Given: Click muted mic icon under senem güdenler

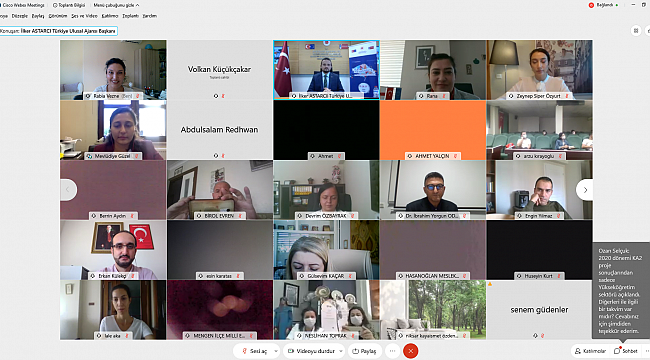Looking at the screenshot, I should pos(543,336).
